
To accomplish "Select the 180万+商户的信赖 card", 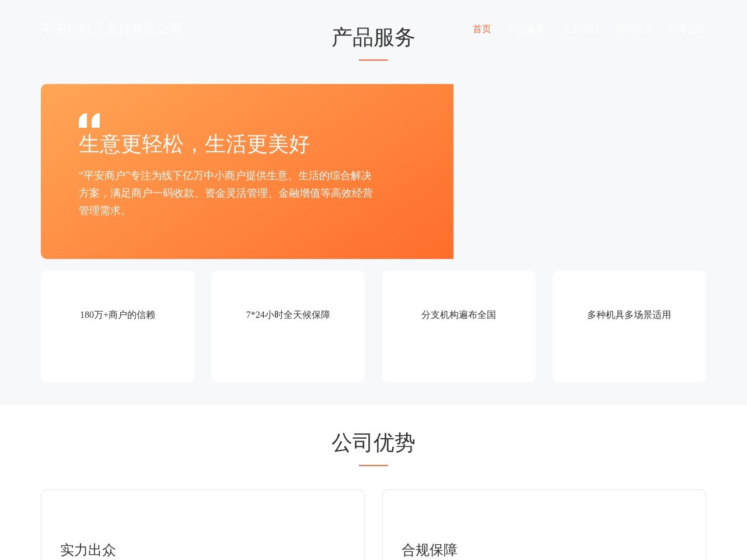I will [x=117, y=326].
